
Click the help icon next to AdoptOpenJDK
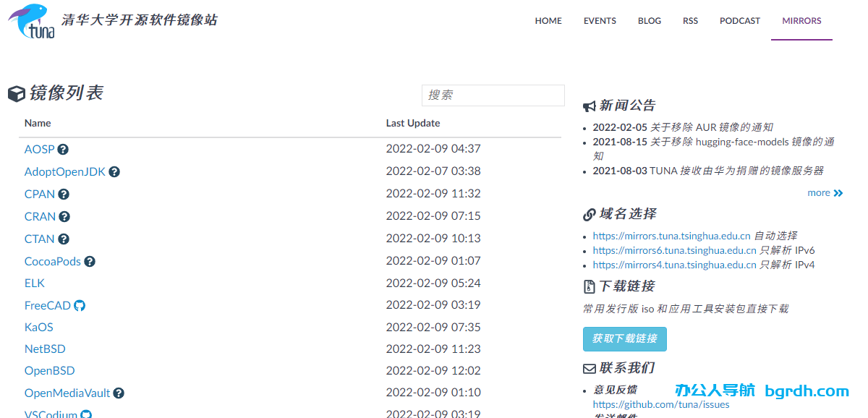coord(114,172)
